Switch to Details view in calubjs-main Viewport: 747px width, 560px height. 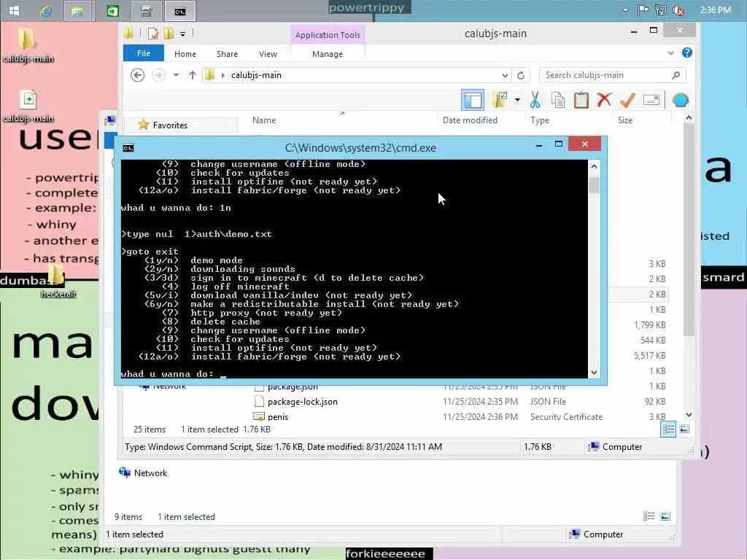(x=668, y=429)
